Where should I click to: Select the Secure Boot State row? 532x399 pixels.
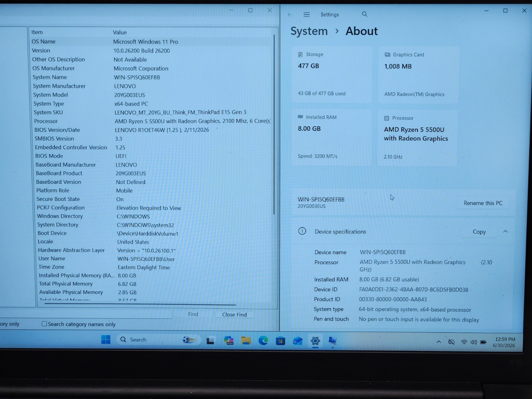(x=154, y=199)
